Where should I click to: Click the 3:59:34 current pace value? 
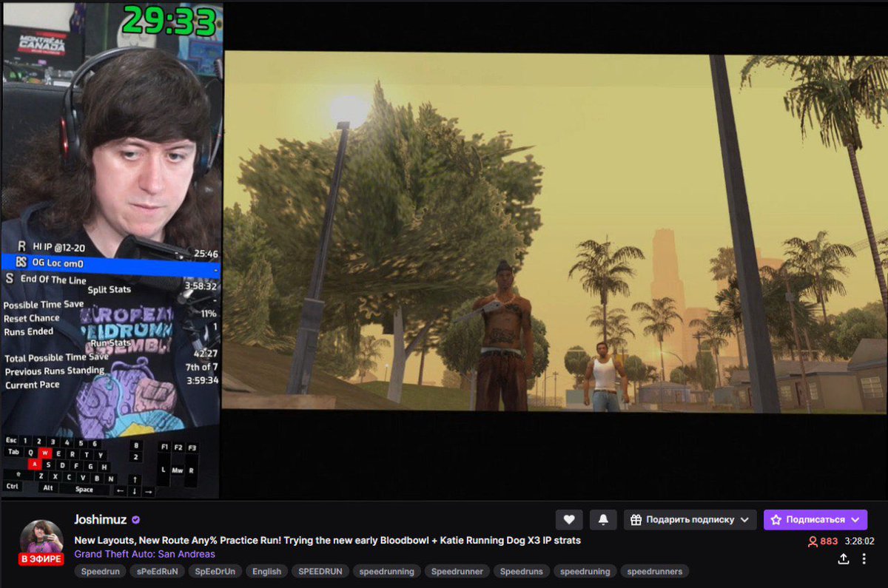pyautogui.click(x=202, y=380)
